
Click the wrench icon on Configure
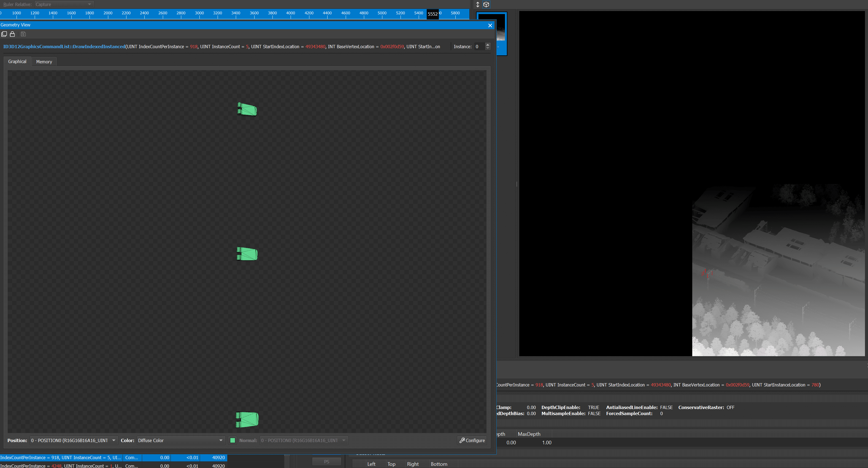(x=462, y=440)
